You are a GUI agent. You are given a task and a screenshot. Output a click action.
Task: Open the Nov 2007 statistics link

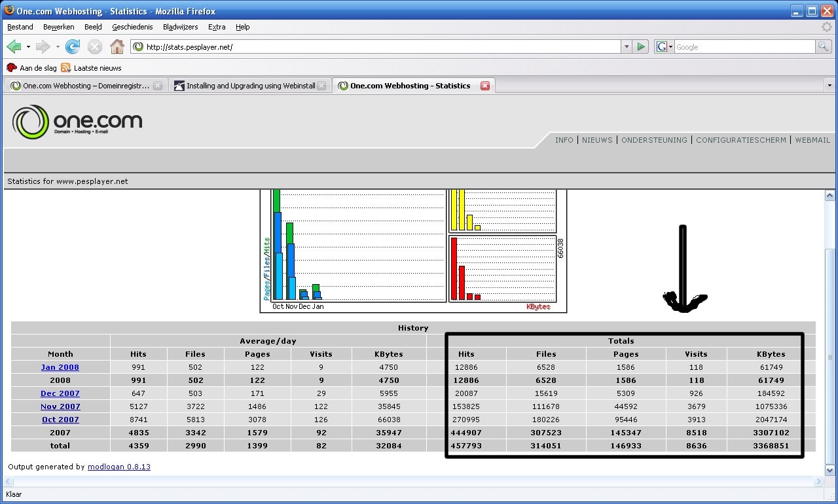click(x=60, y=406)
